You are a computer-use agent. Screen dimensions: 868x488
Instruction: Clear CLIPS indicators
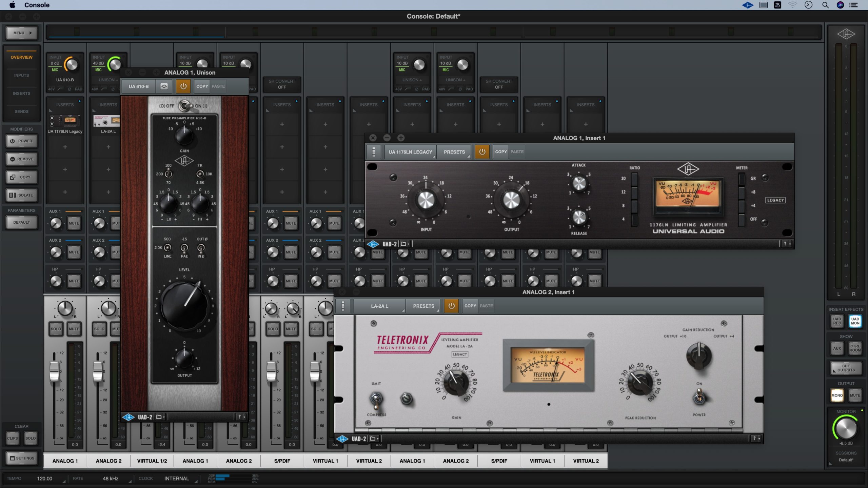click(x=13, y=438)
